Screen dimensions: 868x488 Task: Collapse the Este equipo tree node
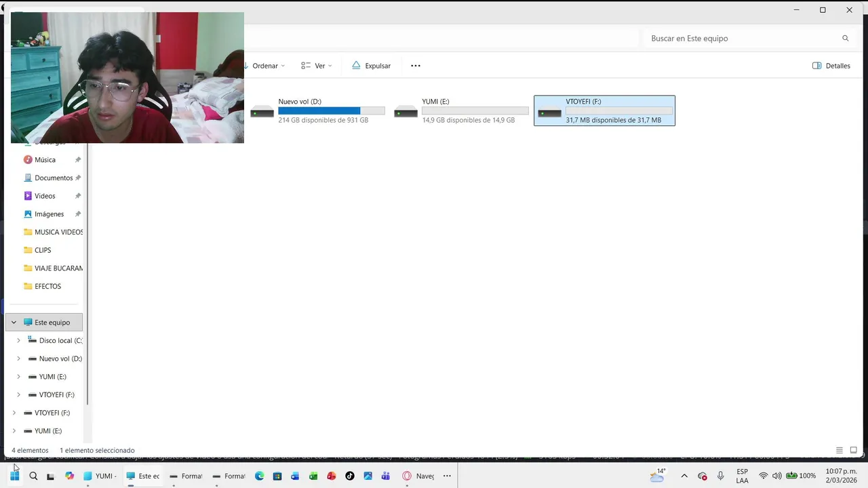coord(14,323)
